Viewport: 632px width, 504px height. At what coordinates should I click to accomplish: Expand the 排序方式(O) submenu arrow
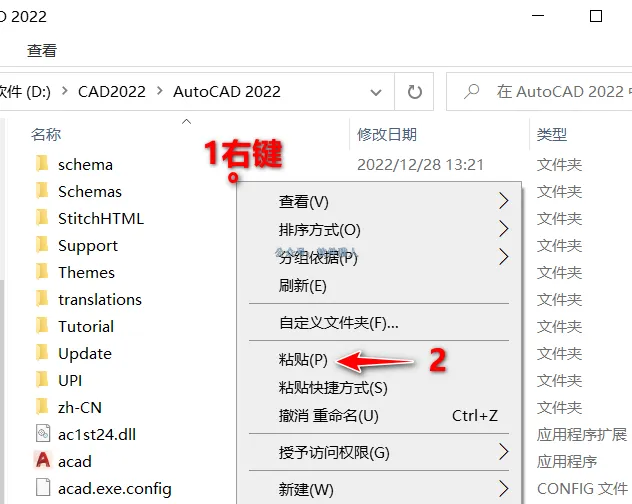503,229
